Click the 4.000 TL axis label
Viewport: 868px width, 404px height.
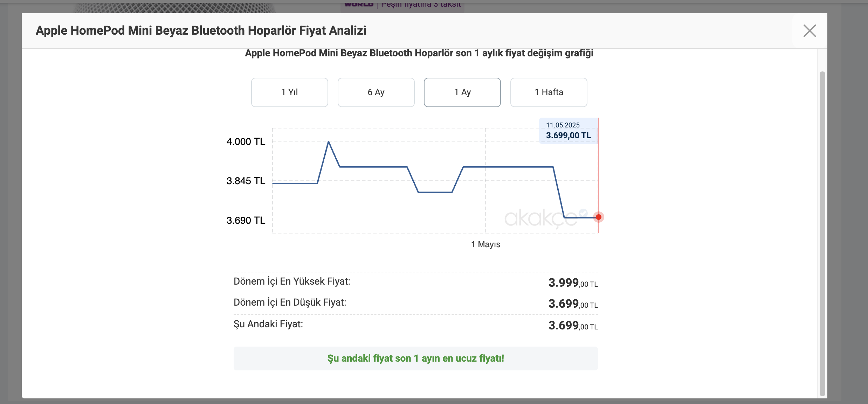pyautogui.click(x=246, y=142)
